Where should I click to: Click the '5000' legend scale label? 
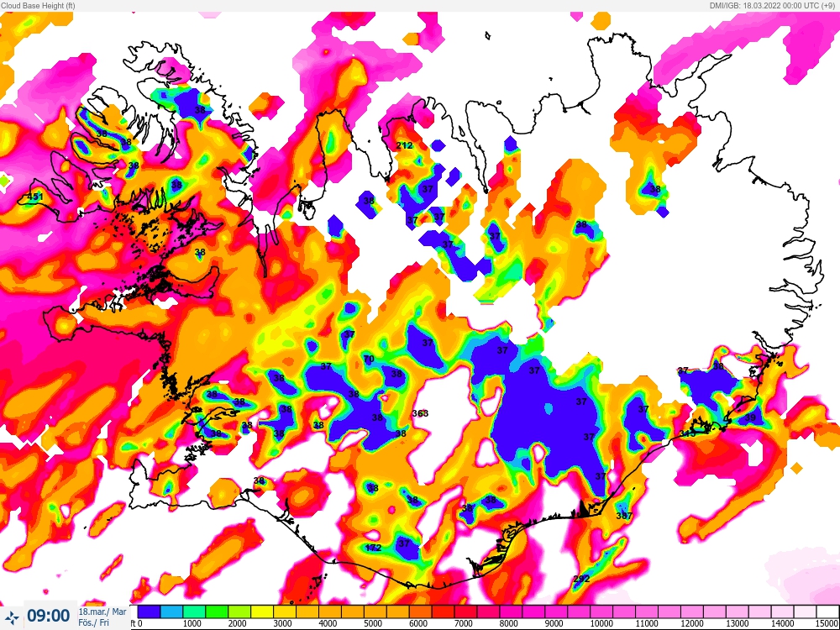[374, 623]
